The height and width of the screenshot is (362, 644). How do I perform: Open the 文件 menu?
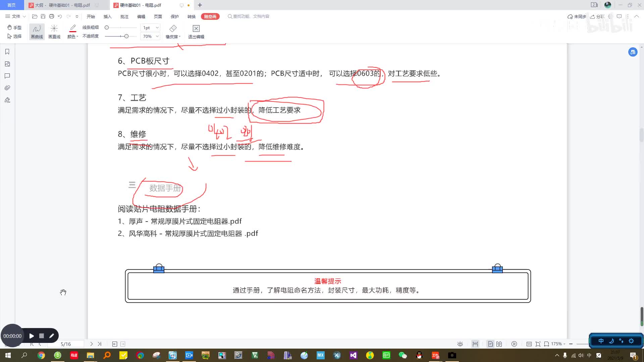(15, 16)
